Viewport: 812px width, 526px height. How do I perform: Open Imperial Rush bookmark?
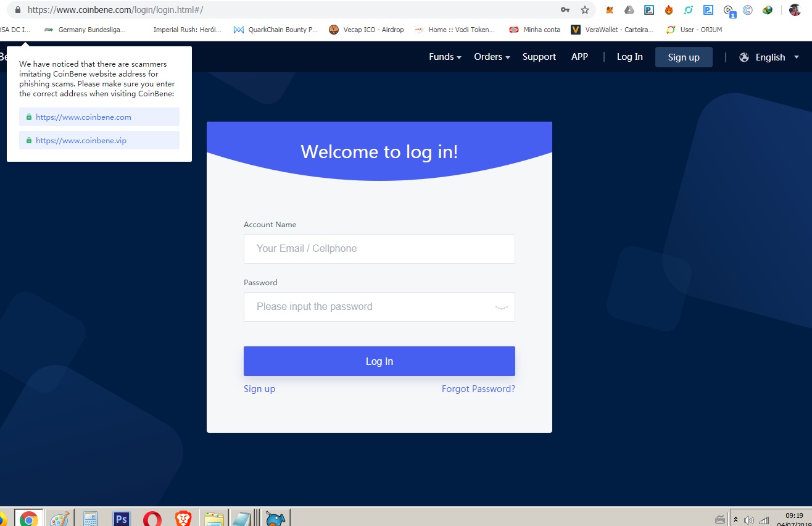pos(187,30)
